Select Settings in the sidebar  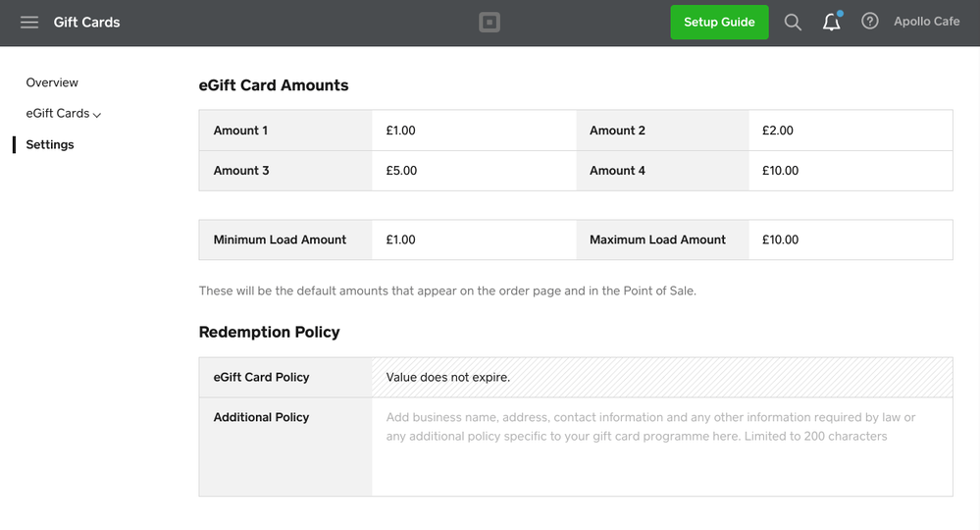pyautogui.click(x=50, y=144)
